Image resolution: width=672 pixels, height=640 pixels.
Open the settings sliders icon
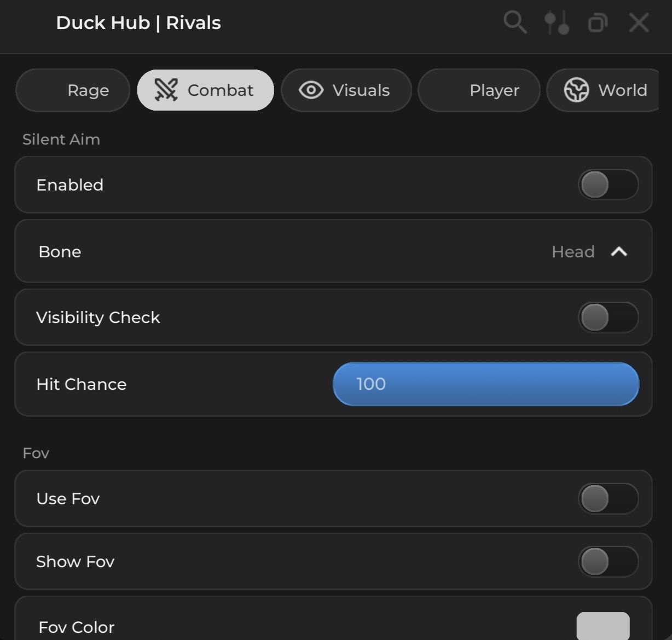(557, 23)
